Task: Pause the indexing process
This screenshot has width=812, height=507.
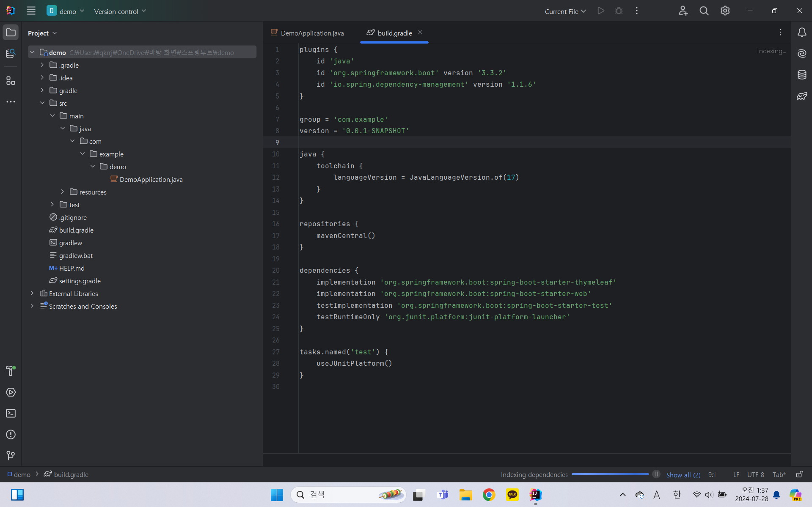Action: pyautogui.click(x=656, y=474)
